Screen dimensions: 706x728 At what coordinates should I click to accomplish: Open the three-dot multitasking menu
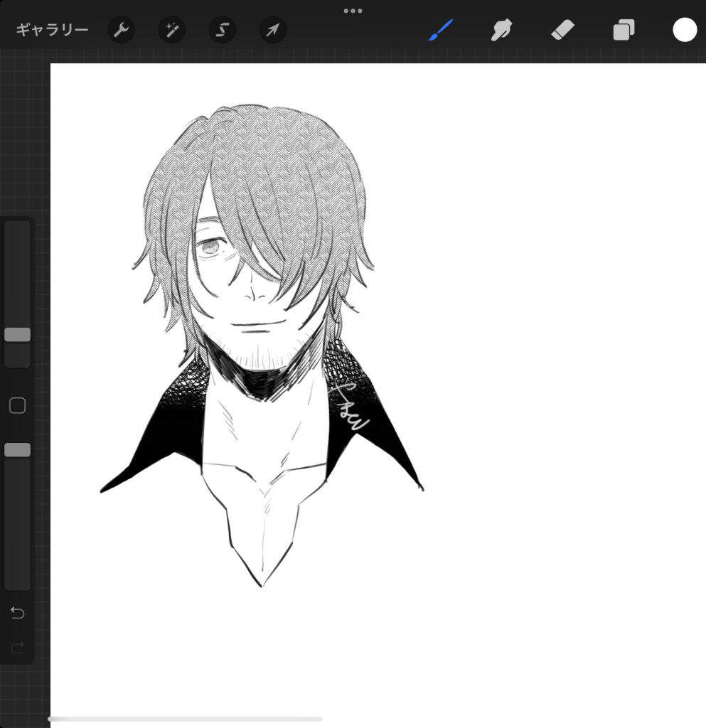[x=353, y=11]
